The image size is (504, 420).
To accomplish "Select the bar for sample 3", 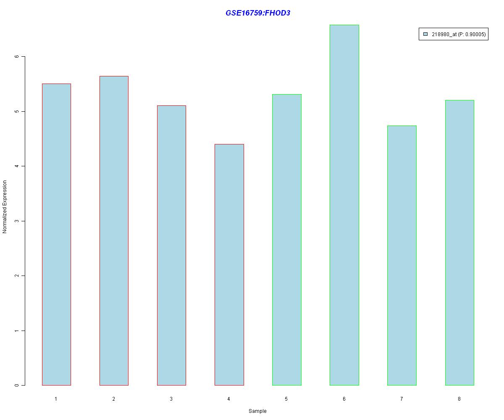I will [x=171, y=245].
